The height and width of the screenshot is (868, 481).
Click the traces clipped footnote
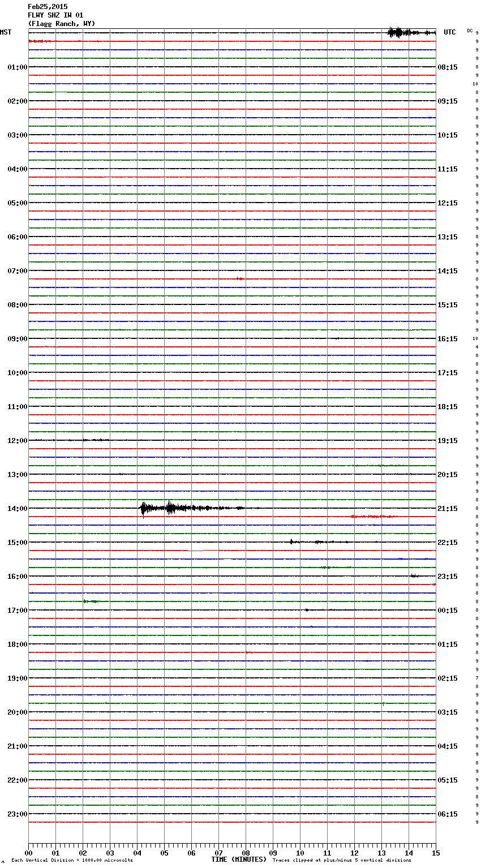pyautogui.click(x=342, y=860)
